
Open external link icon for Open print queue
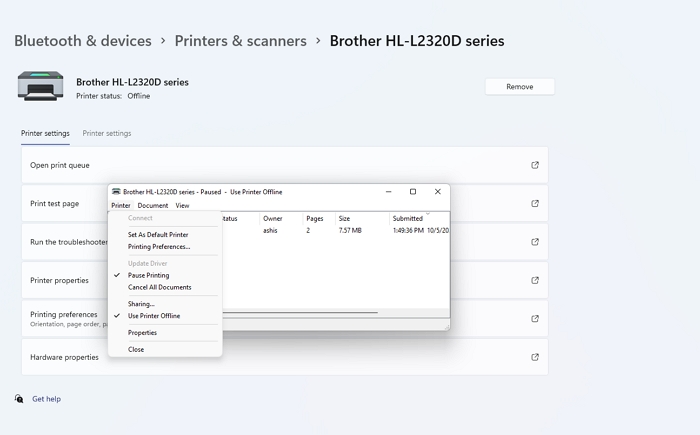tap(535, 165)
